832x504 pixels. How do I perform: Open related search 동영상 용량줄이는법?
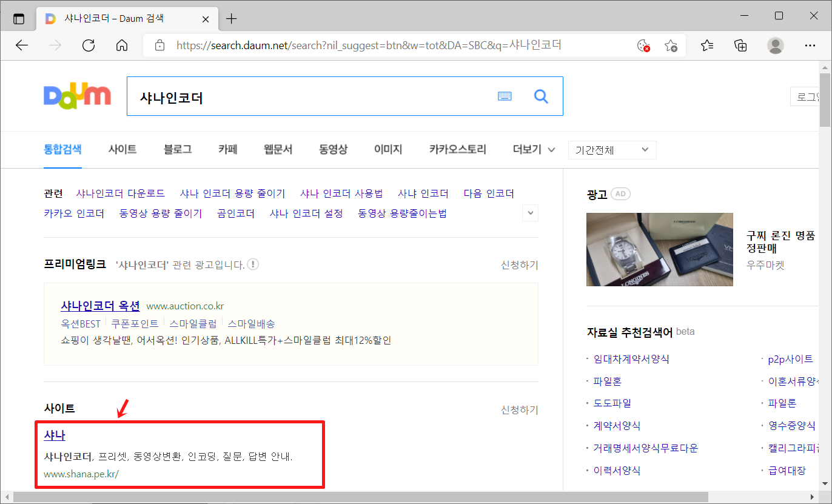[x=402, y=213]
